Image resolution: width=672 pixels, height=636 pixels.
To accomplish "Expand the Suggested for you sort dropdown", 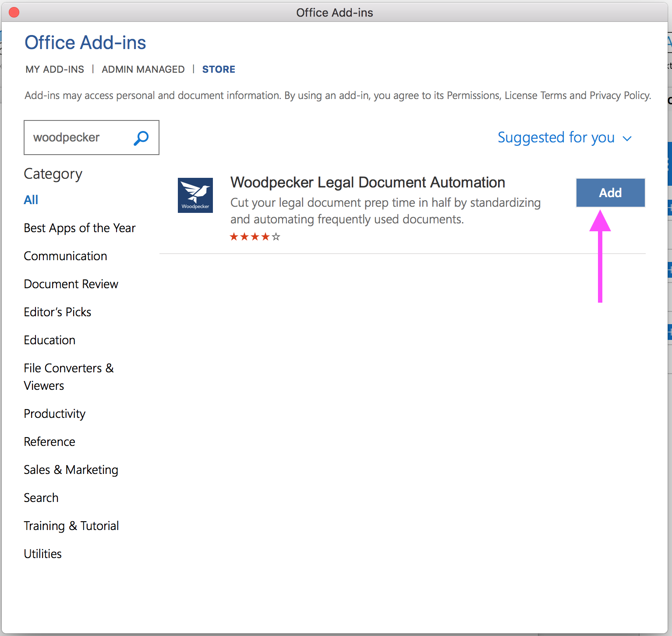I will pos(565,138).
